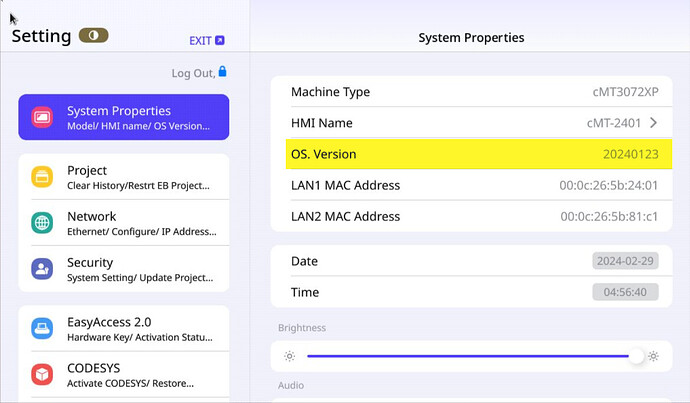Screen dimensions: 690x403
Task: Click the low brightness sun icon
Action: tap(289, 356)
